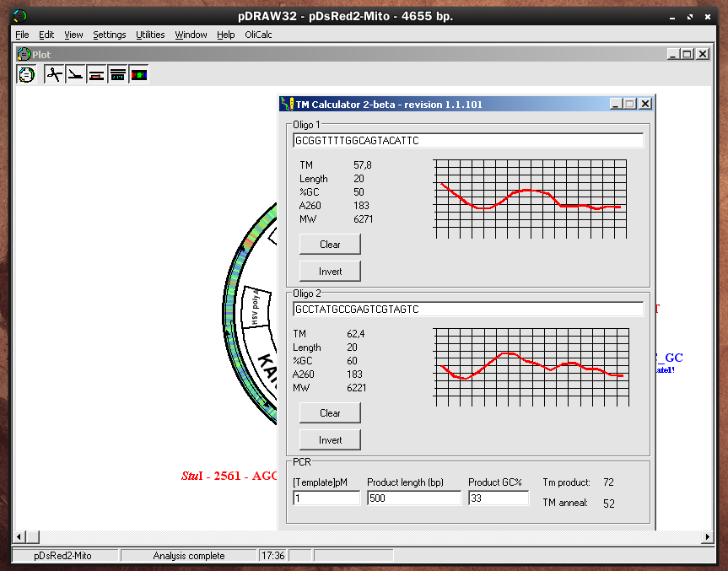Viewport: 728px width, 571px height.
Task: Open the Utilities menu
Action: coord(150,35)
